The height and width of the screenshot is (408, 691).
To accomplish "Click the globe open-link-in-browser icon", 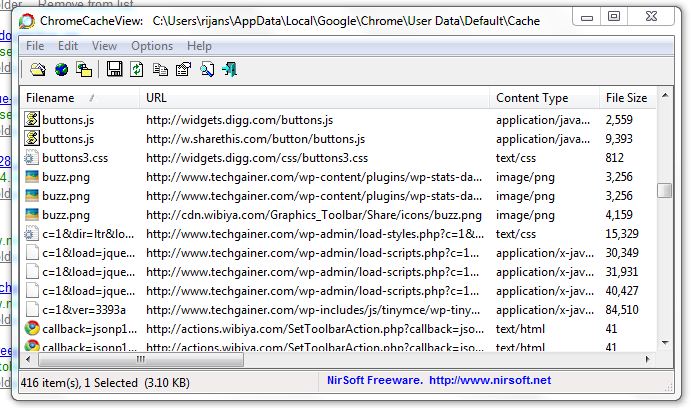I will point(61,69).
